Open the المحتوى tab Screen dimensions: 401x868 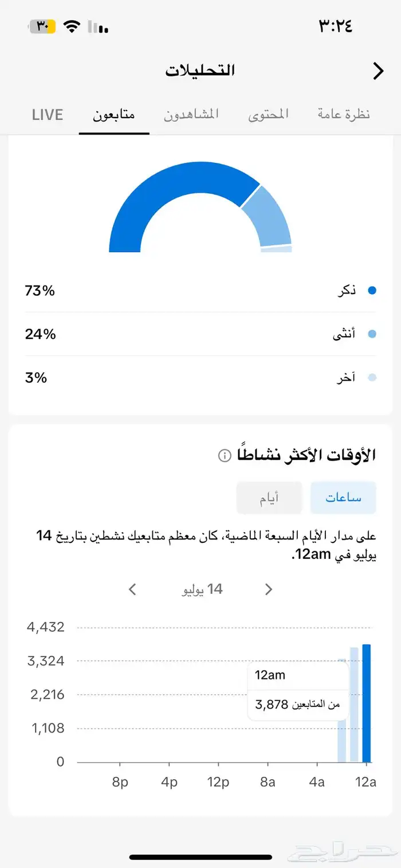tap(268, 115)
